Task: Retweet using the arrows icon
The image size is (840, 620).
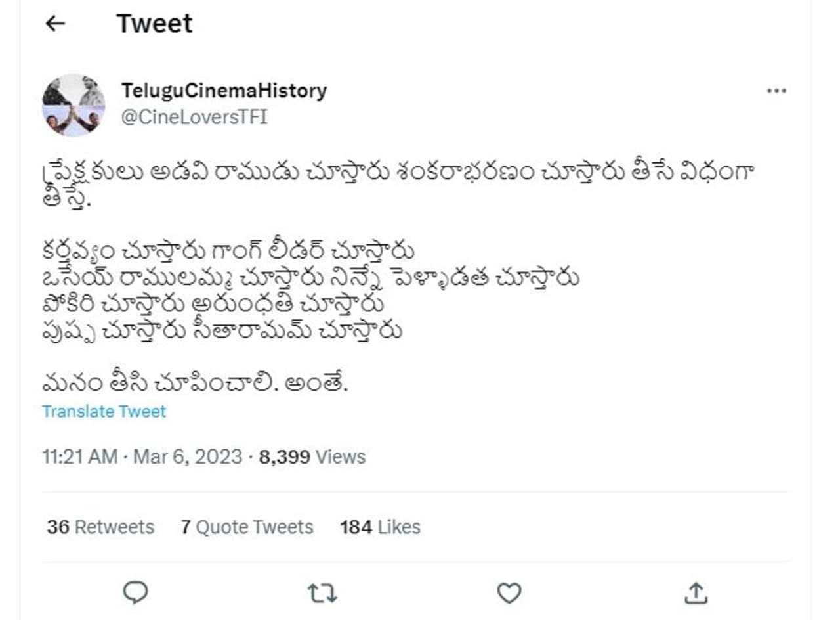Action: coord(322,593)
